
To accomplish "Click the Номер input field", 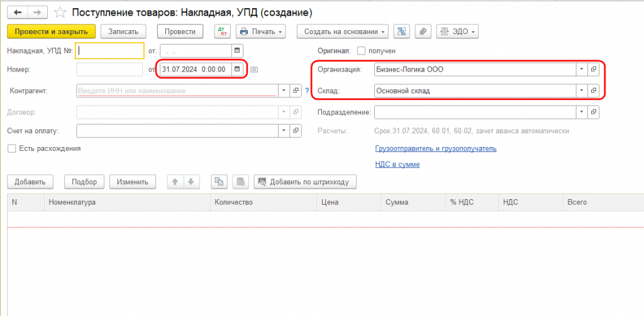I will 109,69.
